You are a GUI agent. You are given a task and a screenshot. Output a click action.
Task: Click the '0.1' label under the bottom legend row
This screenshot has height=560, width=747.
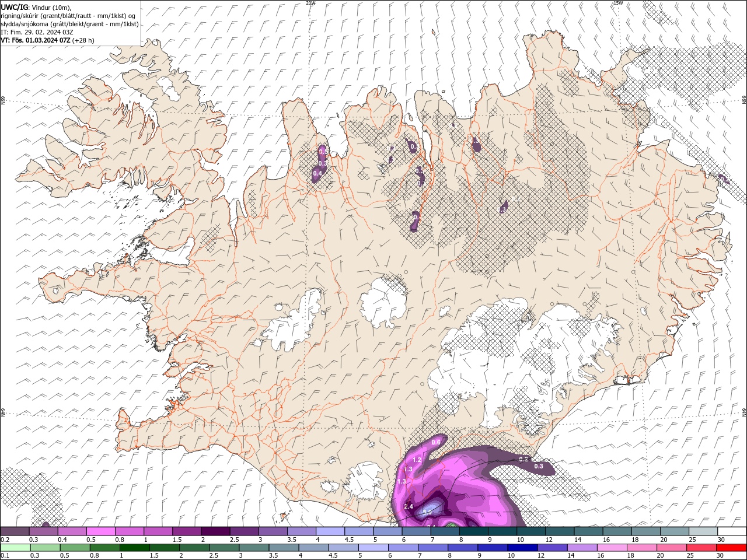coord(4,556)
